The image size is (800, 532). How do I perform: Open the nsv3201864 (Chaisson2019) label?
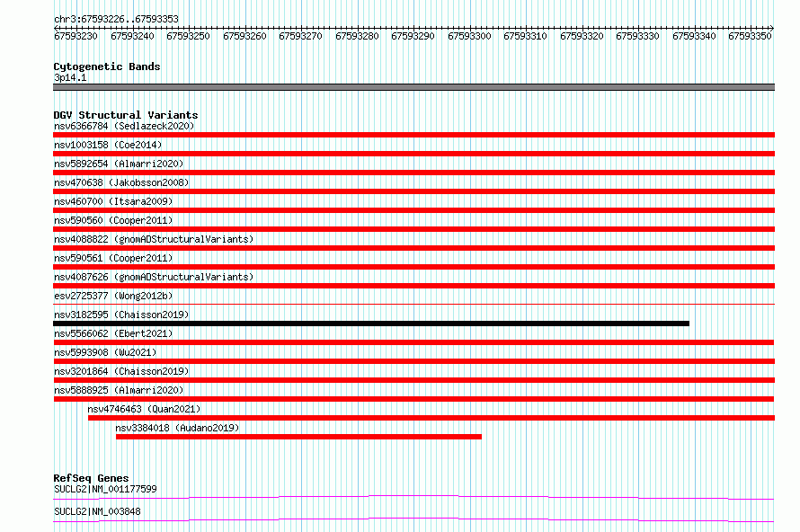tap(121, 371)
